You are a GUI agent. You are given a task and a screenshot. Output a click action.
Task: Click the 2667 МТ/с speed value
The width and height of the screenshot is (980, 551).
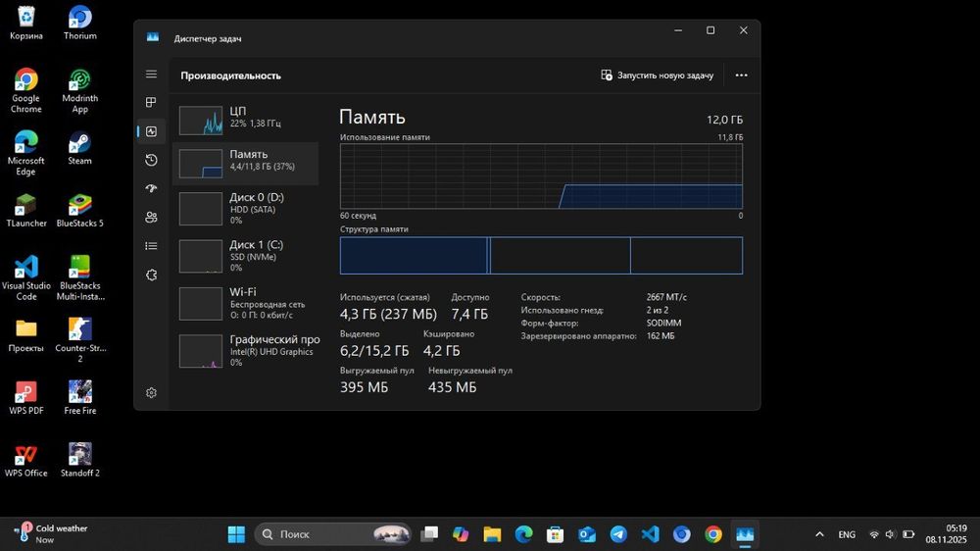click(666, 297)
